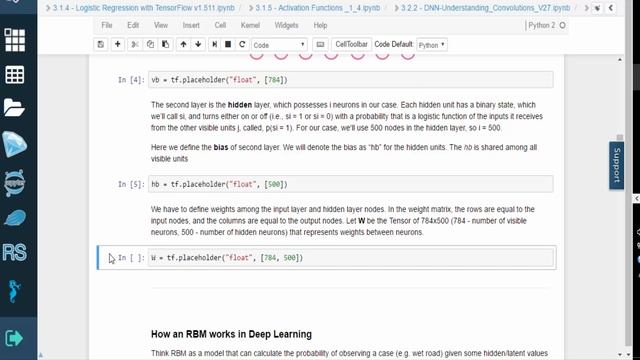The height and width of the screenshot is (360, 640).
Task: Open the Widgets menu
Action: tap(287, 25)
